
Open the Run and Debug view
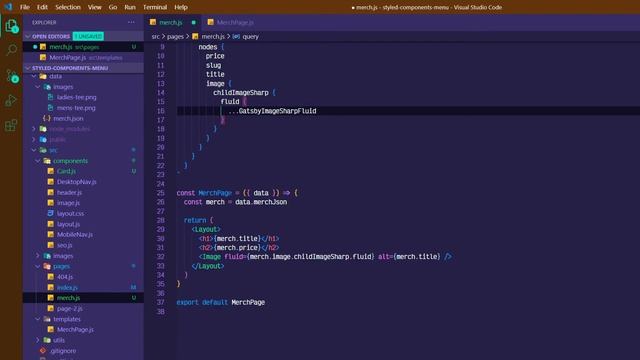[11, 100]
